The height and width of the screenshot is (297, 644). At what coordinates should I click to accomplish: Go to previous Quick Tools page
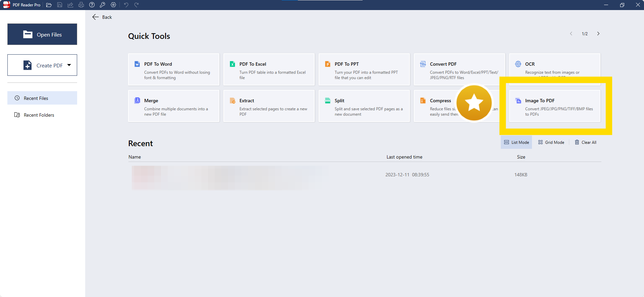pos(571,34)
